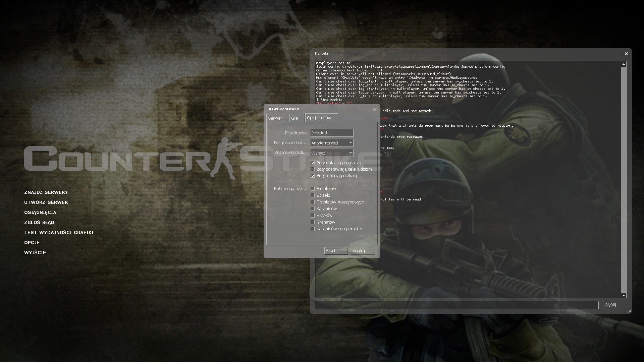Enable Granatów for bots
Screen dimensions: 644x362
click(x=313, y=222)
